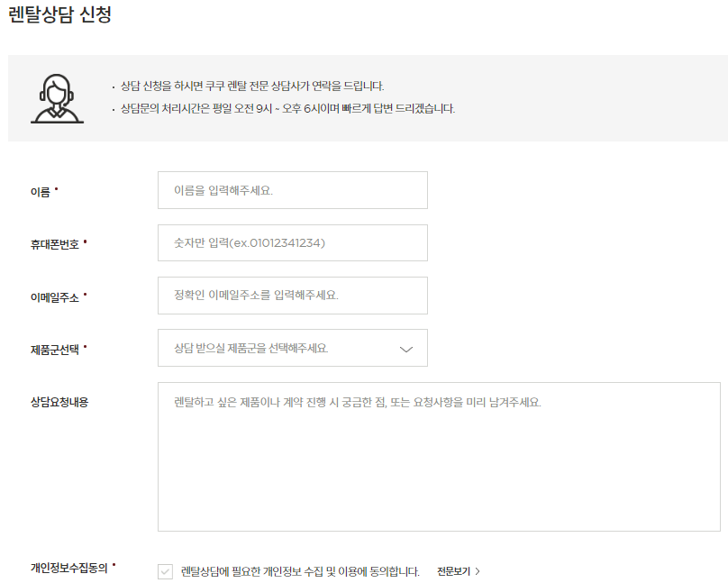Click the 상담요청내용 field label

coord(59,402)
